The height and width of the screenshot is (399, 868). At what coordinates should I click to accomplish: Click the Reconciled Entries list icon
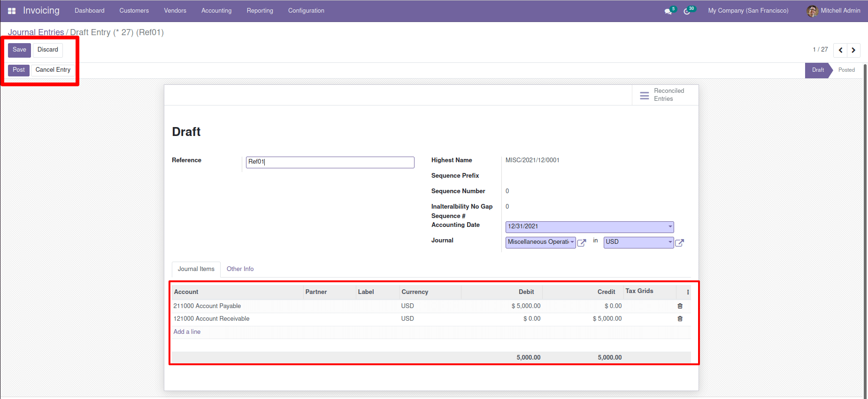(x=645, y=95)
